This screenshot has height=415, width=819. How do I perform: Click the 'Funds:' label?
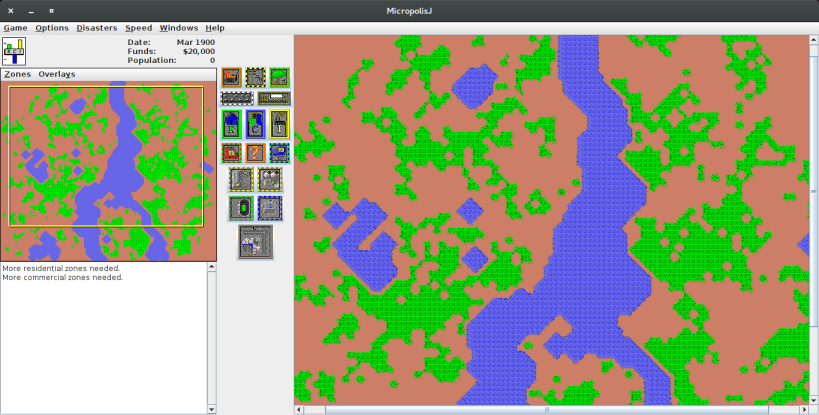(142, 51)
